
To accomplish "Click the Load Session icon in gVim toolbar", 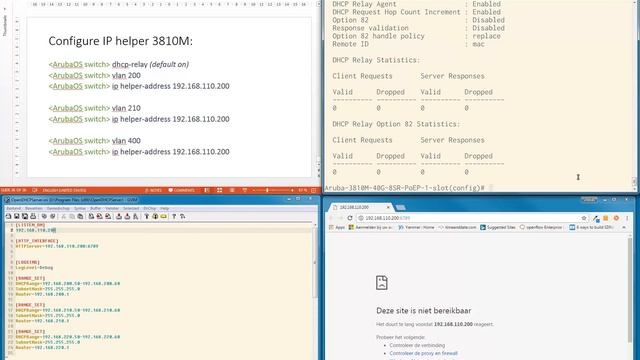I will (x=119, y=216).
